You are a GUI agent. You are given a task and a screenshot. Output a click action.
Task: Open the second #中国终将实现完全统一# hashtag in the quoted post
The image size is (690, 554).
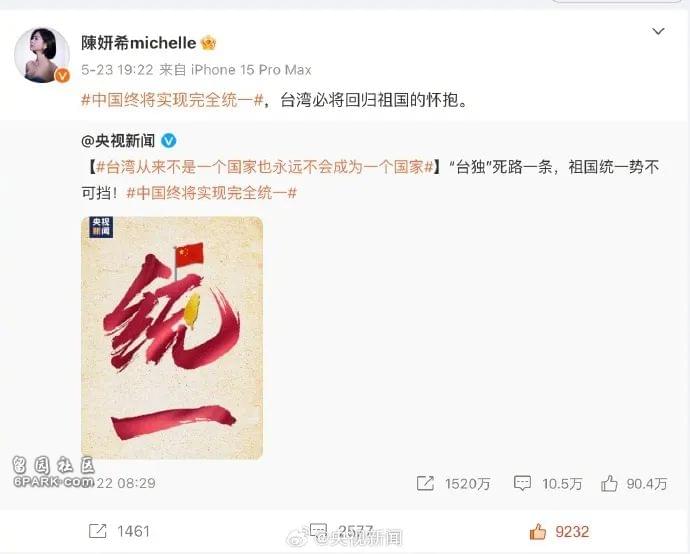tap(212, 193)
